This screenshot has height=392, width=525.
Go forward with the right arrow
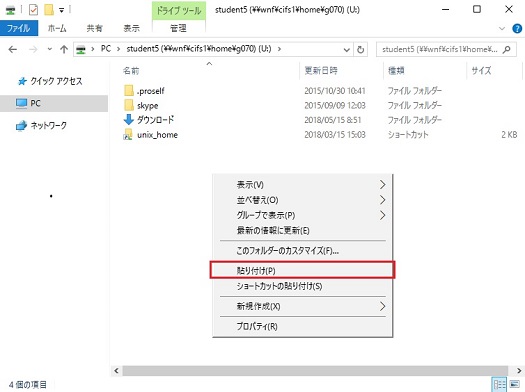[x=33, y=50]
